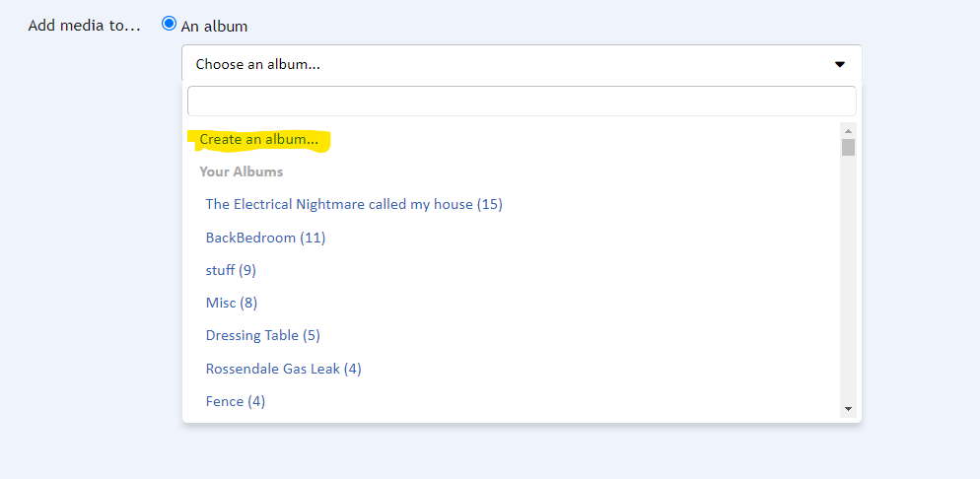Click the "Choose an album..." combo box text
The height and width of the screenshot is (479, 980).
[x=258, y=65]
